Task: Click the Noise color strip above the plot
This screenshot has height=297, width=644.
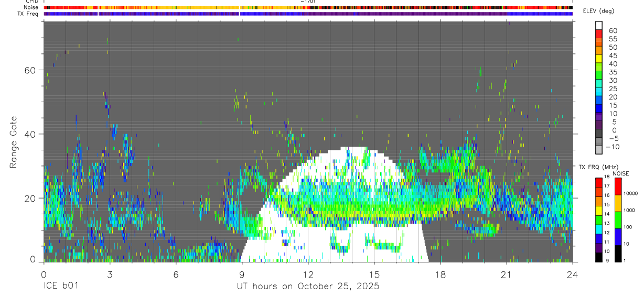Action: coord(308,7)
